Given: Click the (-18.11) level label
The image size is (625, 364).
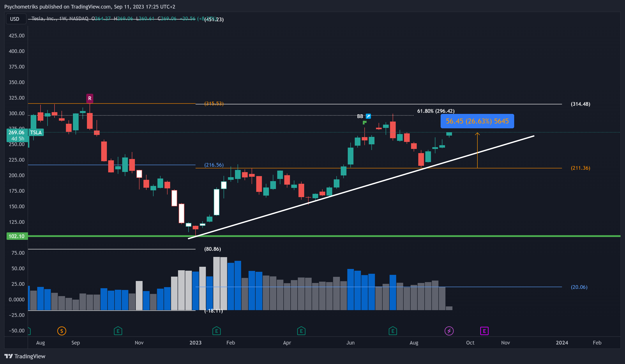Looking at the screenshot, I should point(214,311).
